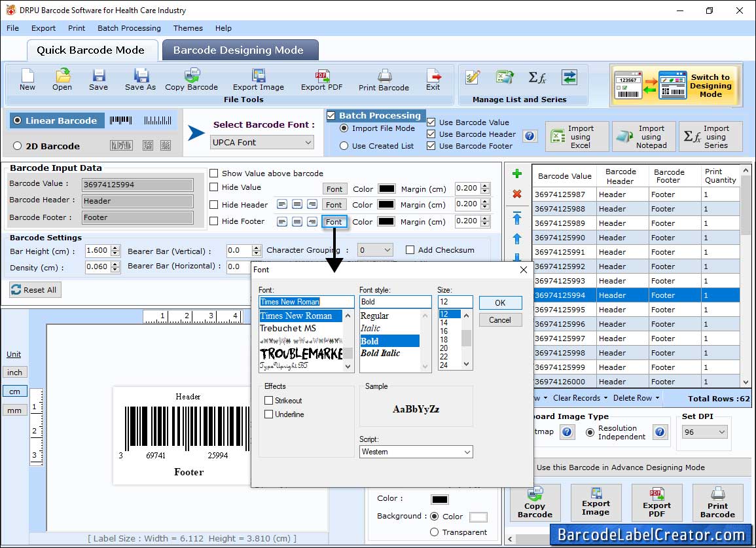
Task: Open the File menu
Action: [x=12, y=28]
